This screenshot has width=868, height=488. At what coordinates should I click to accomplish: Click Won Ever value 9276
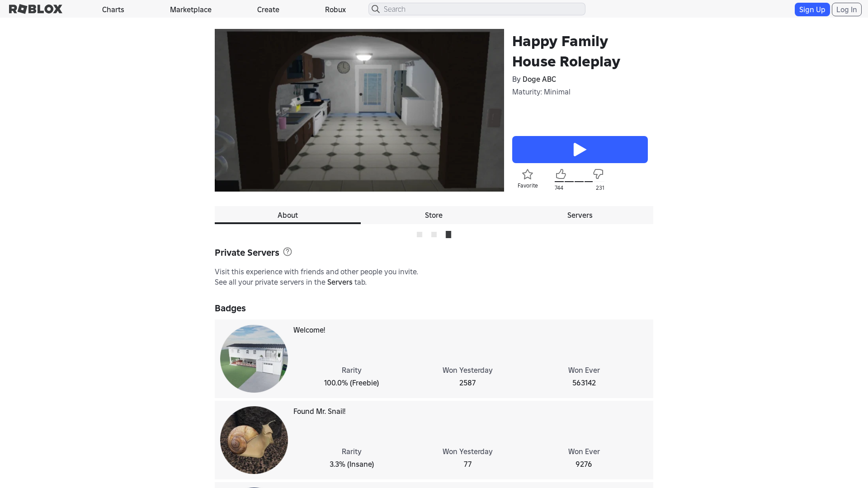pos(584,464)
